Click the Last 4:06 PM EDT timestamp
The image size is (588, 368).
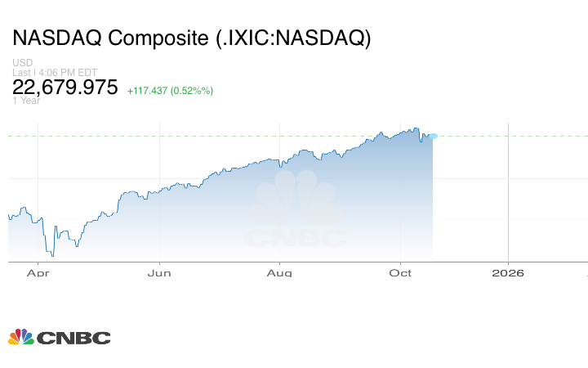(54, 72)
